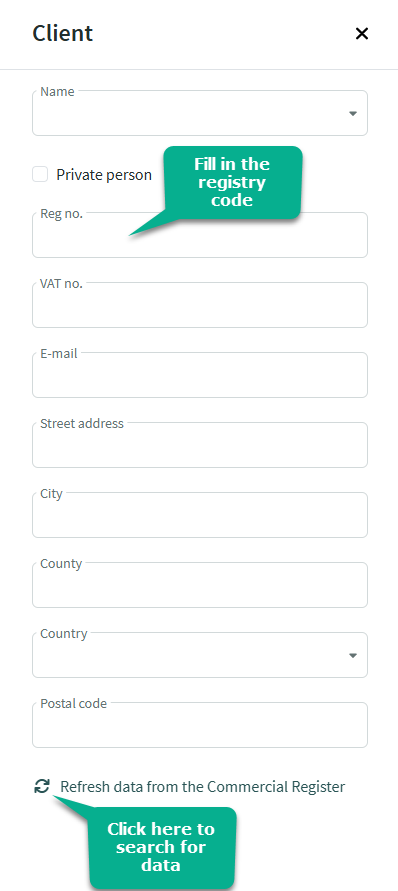Focus the Reg no. input field

[x=200, y=235]
